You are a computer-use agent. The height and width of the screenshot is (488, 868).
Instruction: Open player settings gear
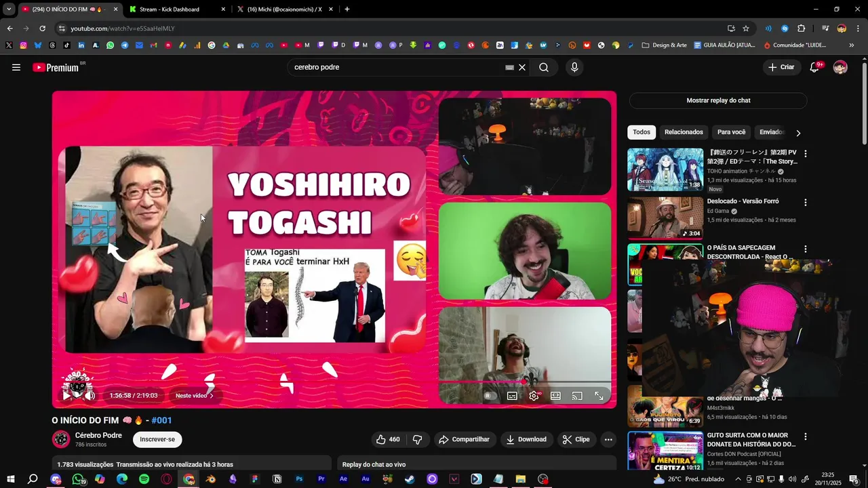pyautogui.click(x=534, y=396)
